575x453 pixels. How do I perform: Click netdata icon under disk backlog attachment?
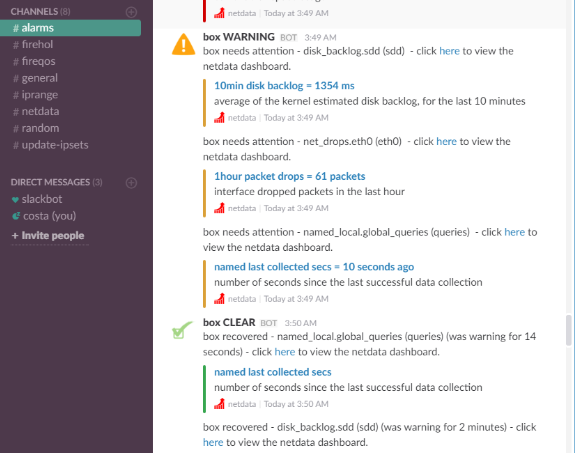[219, 118]
